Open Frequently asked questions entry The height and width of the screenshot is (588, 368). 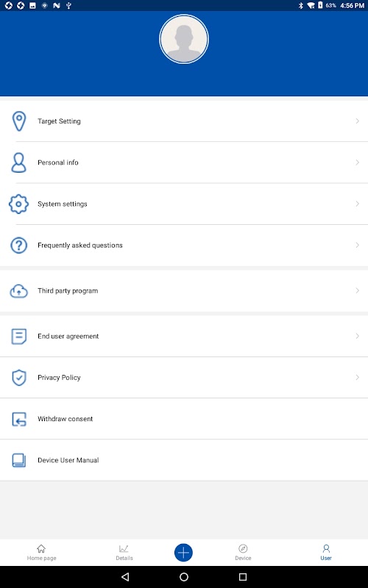click(184, 245)
